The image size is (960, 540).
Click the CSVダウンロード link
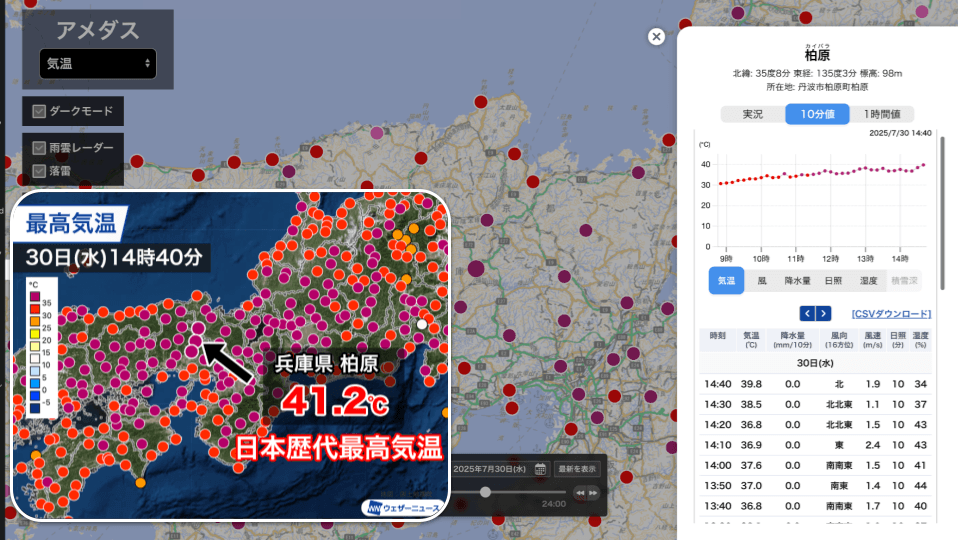pos(891,314)
